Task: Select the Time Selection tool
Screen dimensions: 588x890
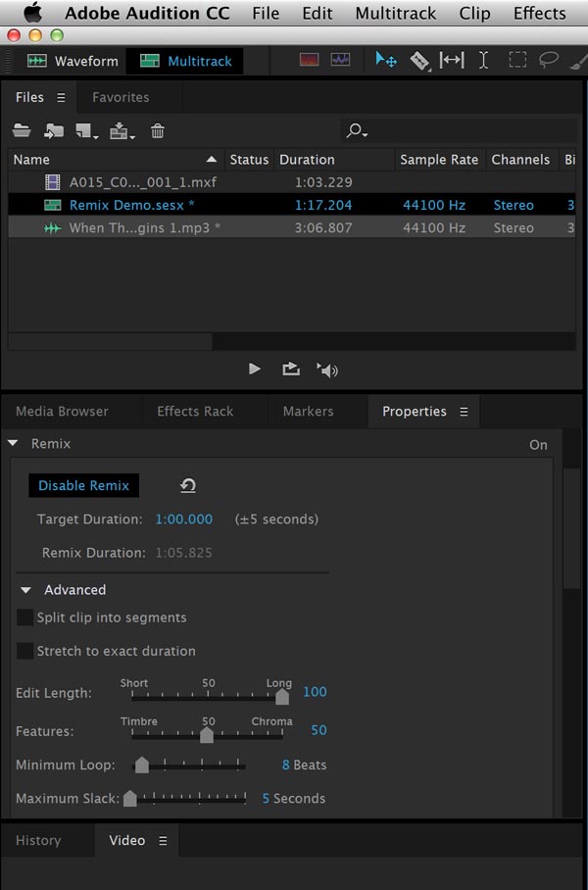Action: 483,60
